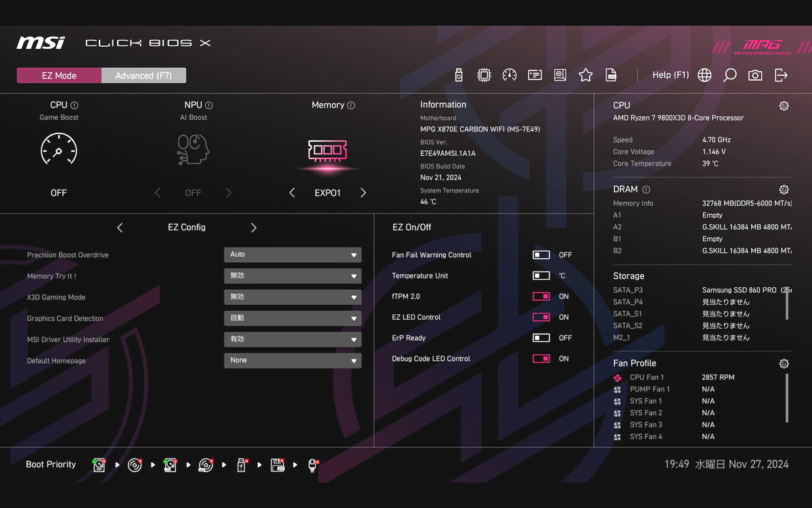Open the gauge dial icon in top toolbar
This screenshot has width=812, height=508.
(x=510, y=75)
